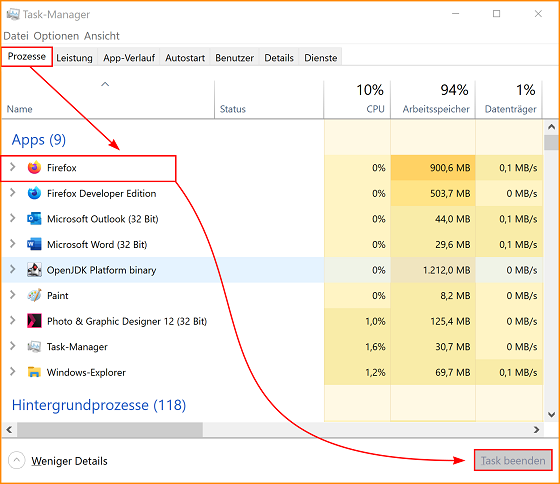
Task: Click the horizontal scrollbar right arrow
Action: tap(536, 429)
